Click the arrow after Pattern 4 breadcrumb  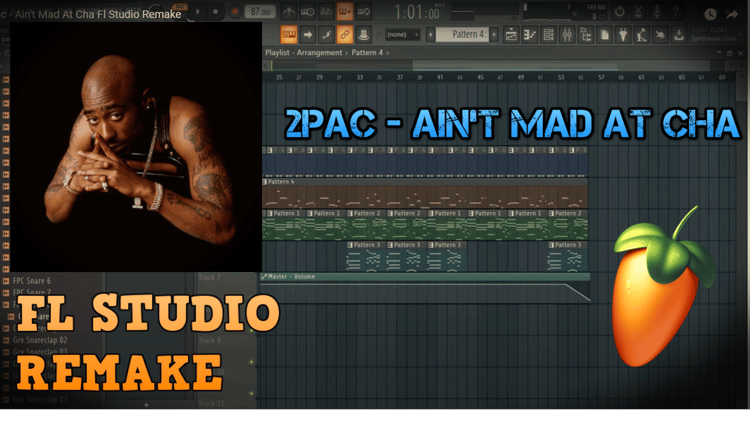[x=388, y=53]
